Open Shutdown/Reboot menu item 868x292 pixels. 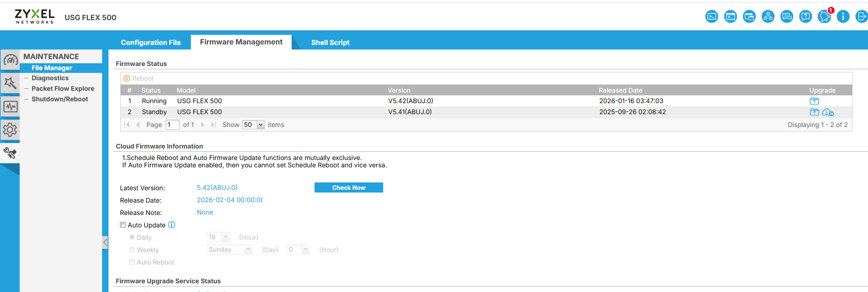[x=60, y=99]
